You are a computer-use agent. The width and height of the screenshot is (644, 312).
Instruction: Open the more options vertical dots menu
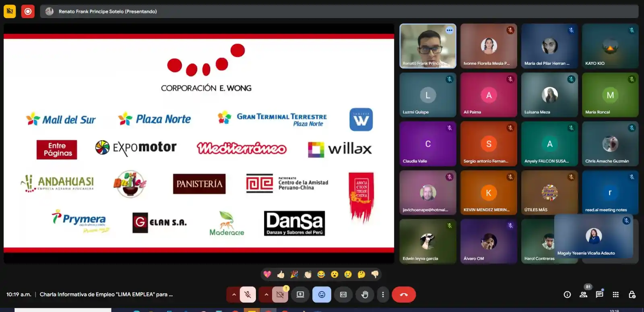tap(383, 295)
